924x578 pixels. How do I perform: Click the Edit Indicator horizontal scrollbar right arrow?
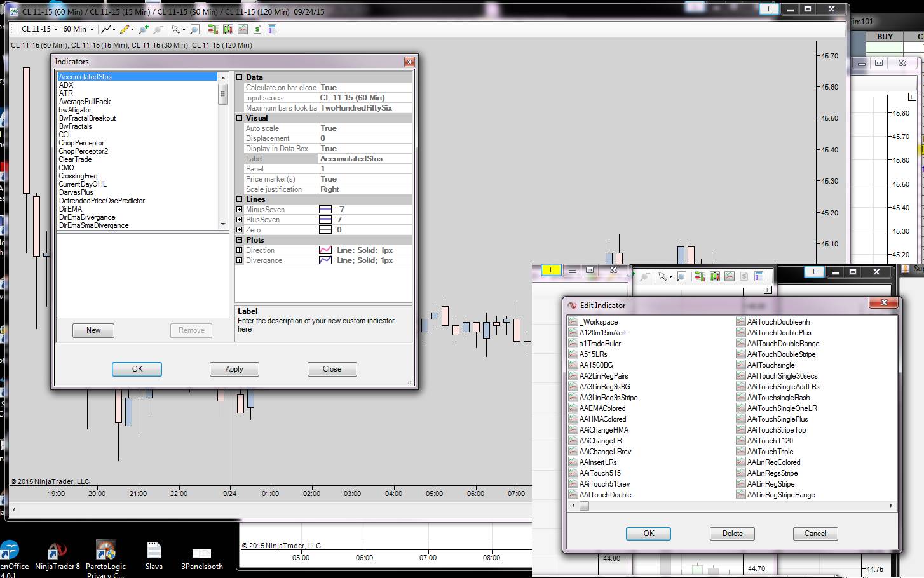point(891,506)
